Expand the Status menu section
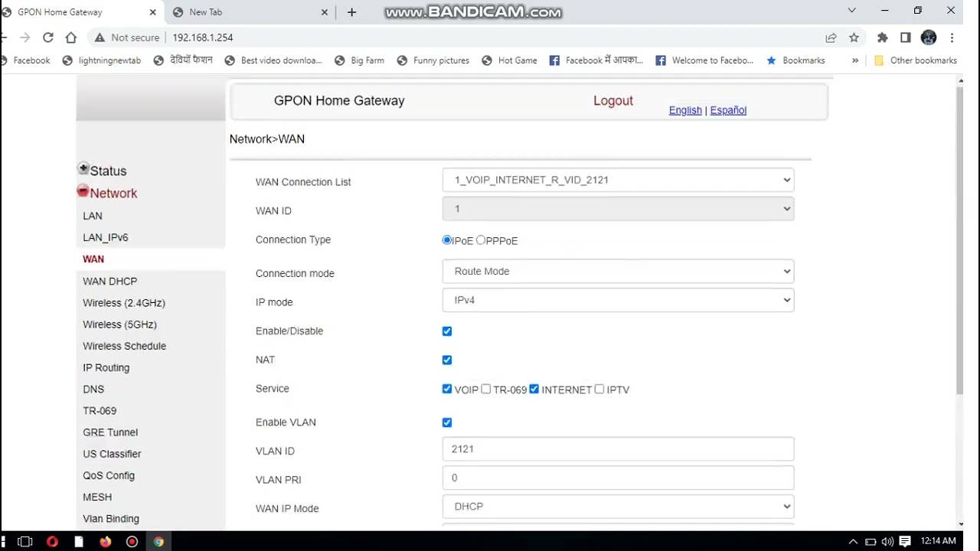The height and width of the screenshot is (551, 980). pyautogui.click(x=103, y=171)
